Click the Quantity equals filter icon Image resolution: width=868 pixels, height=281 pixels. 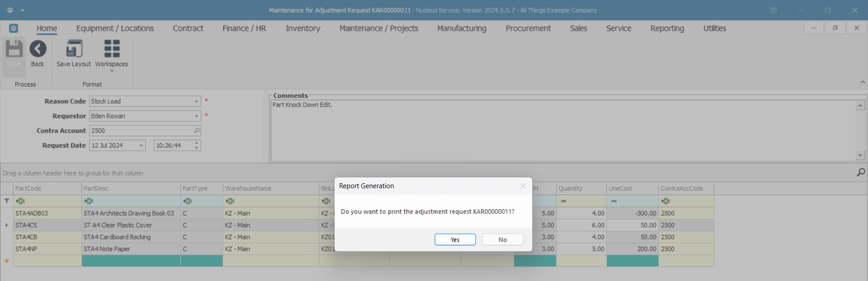click(x=564, y=201)
